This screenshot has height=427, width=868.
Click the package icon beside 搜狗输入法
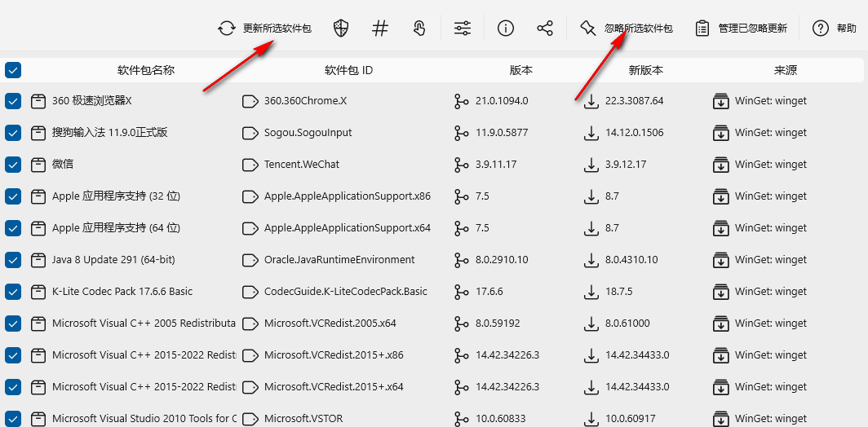click(x=38, y=133)
